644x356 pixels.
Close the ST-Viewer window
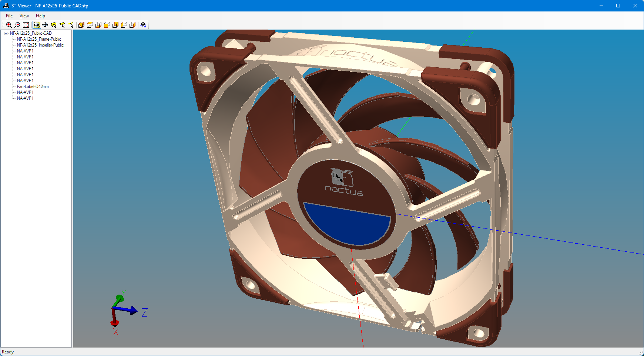[x=635, y=6]
